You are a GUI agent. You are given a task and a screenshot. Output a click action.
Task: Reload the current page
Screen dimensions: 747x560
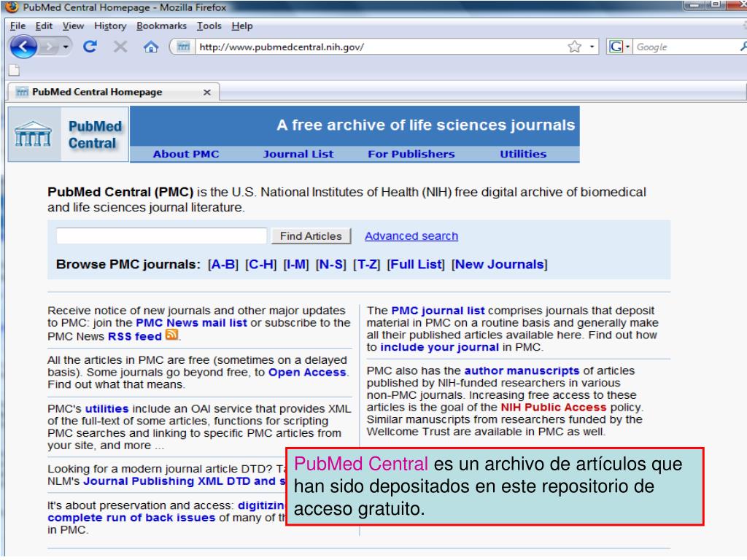point(90,46)
